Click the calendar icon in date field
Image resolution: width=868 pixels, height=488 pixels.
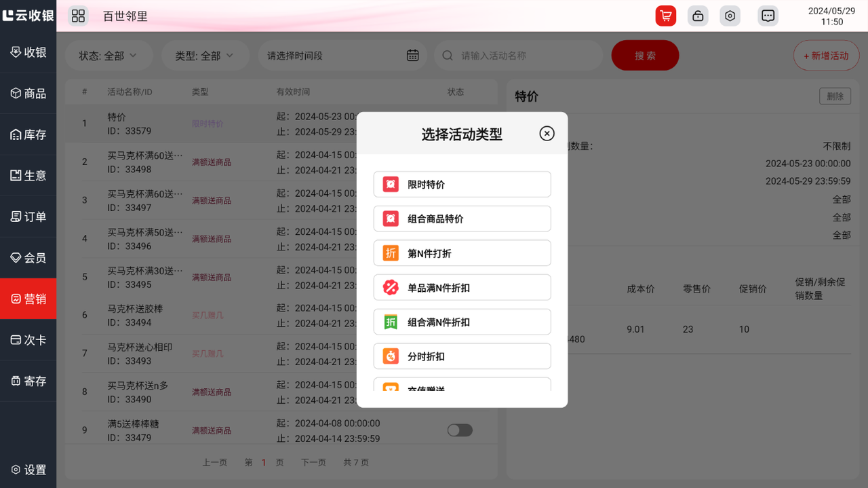click(x=412, y=56)
